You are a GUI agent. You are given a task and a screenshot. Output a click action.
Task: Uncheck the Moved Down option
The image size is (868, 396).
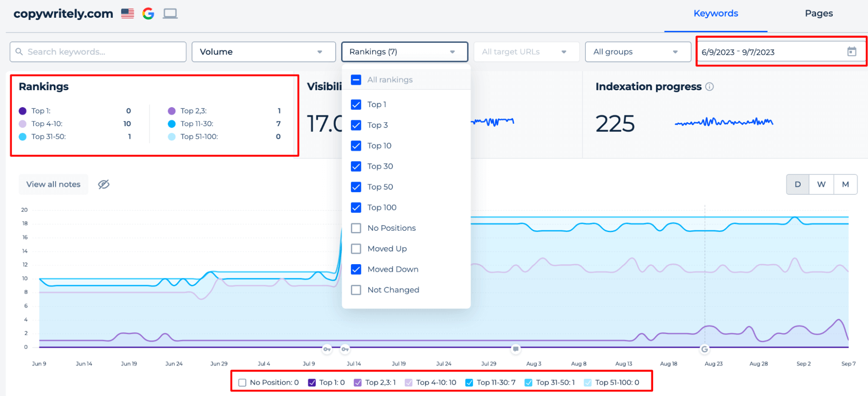point(356,269)
